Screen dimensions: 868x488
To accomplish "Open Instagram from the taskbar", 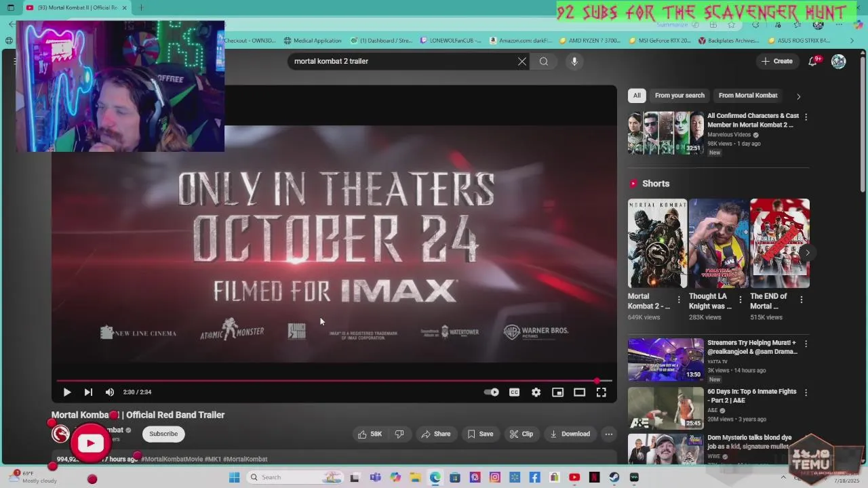I will (494, 477).
